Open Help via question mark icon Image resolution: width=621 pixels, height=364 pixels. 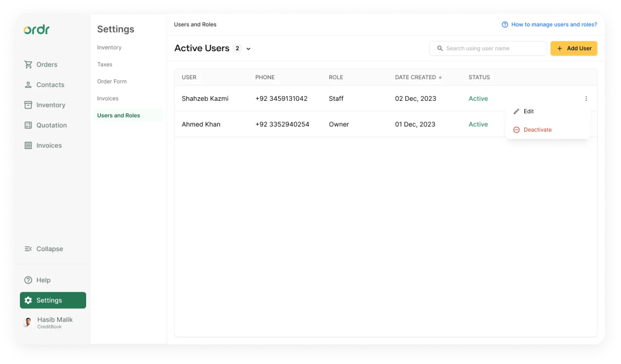pos(28,280)
